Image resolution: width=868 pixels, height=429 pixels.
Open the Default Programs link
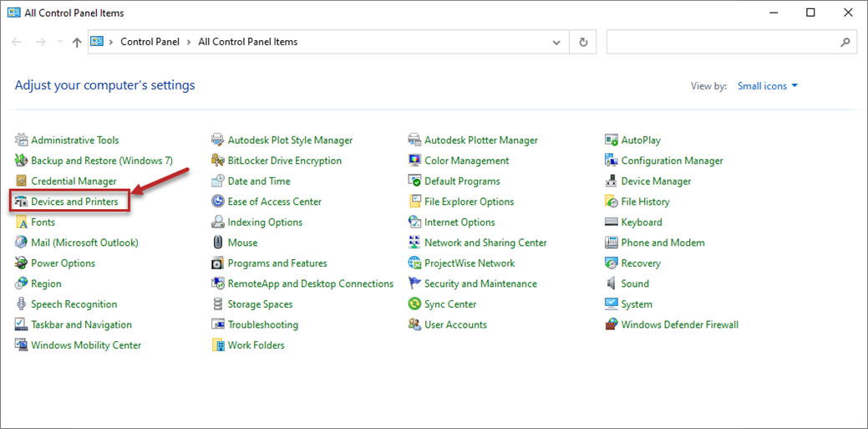[462, 181]
